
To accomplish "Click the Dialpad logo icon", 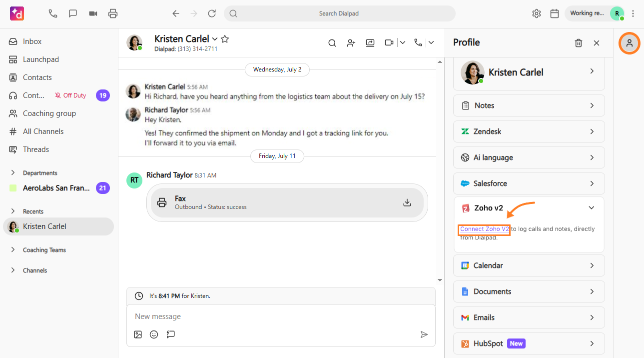I will [17, 13].
